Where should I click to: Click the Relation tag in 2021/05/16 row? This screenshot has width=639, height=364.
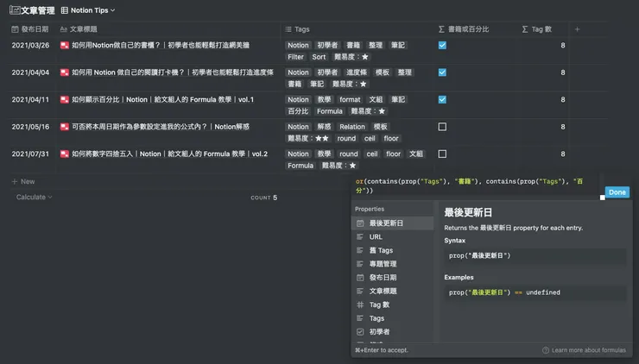352,127
